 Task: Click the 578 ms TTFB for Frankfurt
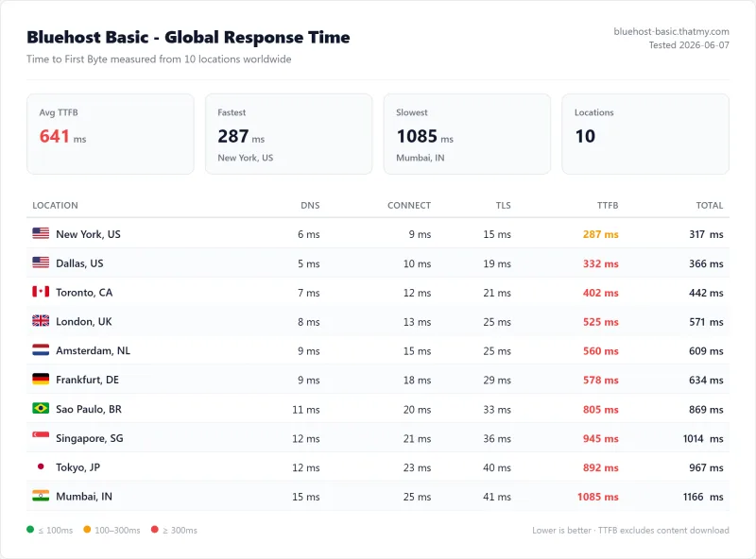tap(600, 381)
